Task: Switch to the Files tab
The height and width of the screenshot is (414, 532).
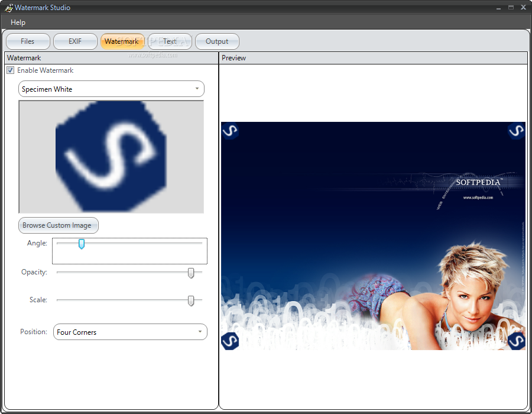Action: 28,41
